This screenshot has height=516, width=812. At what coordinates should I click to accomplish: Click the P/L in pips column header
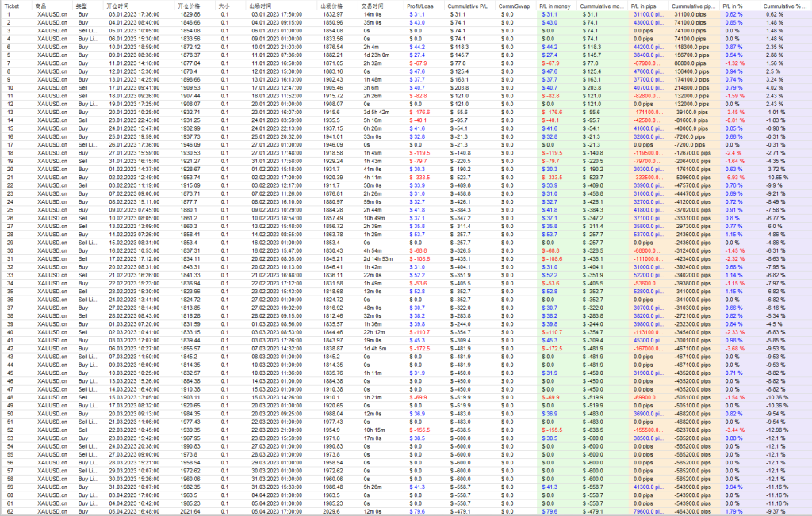[x=645, y=5]
